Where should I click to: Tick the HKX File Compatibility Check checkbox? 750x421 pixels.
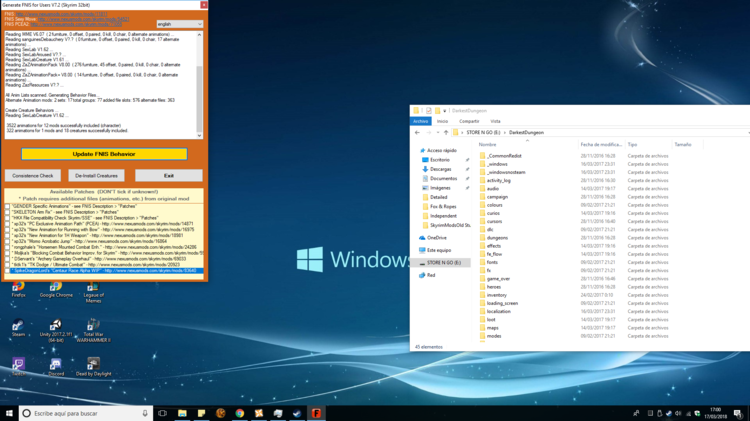(7, 218)
